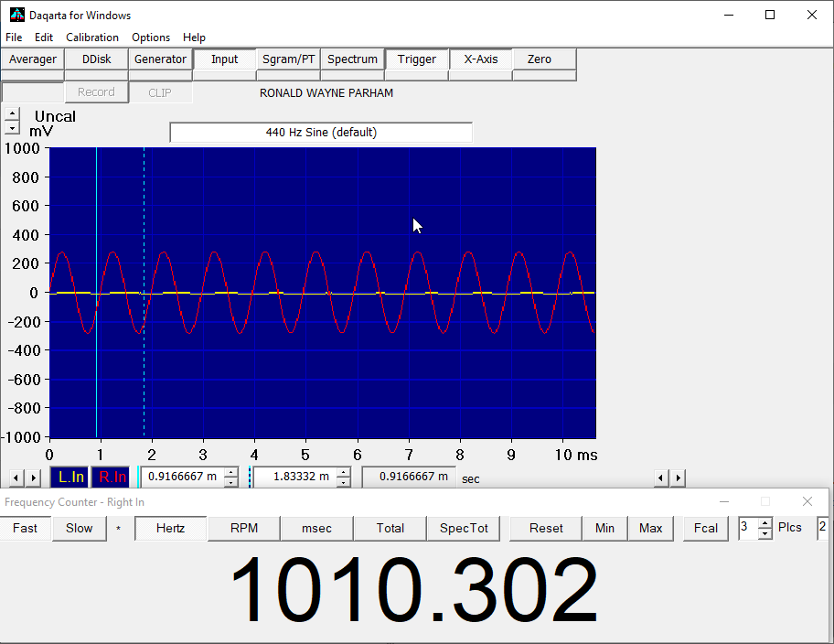The image size is (834, 644).
Task: Click the Y-axis range down arrow
Action: (x=12, y=129)
